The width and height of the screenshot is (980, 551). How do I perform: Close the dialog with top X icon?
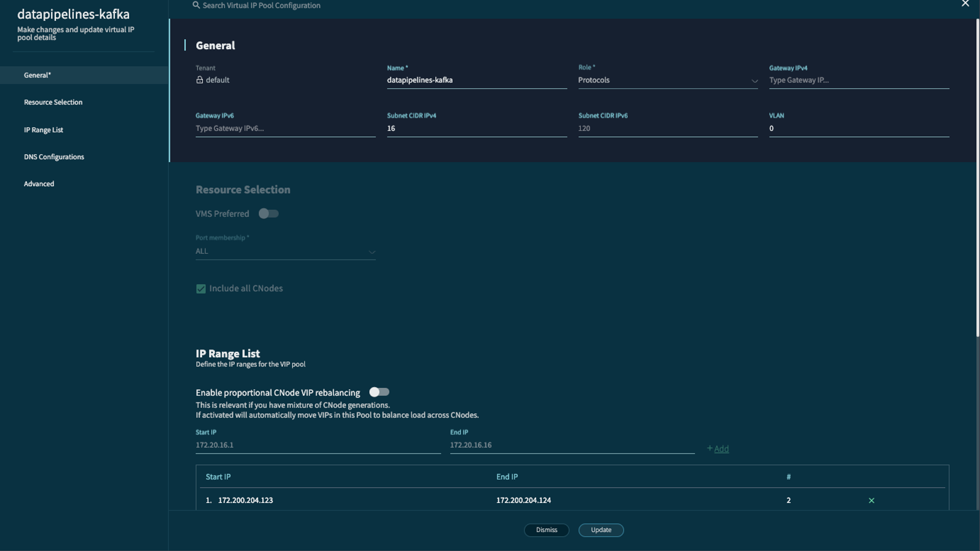point(965,4)
